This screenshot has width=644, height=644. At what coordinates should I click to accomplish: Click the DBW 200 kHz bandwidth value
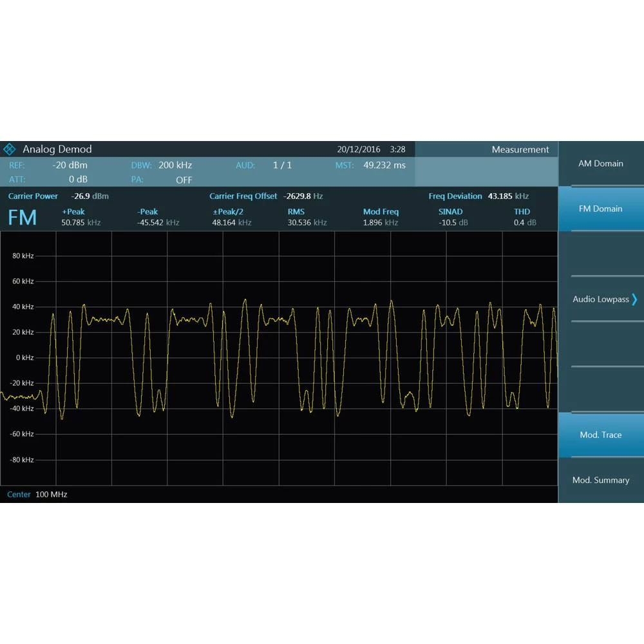click(x=175, y=165)
